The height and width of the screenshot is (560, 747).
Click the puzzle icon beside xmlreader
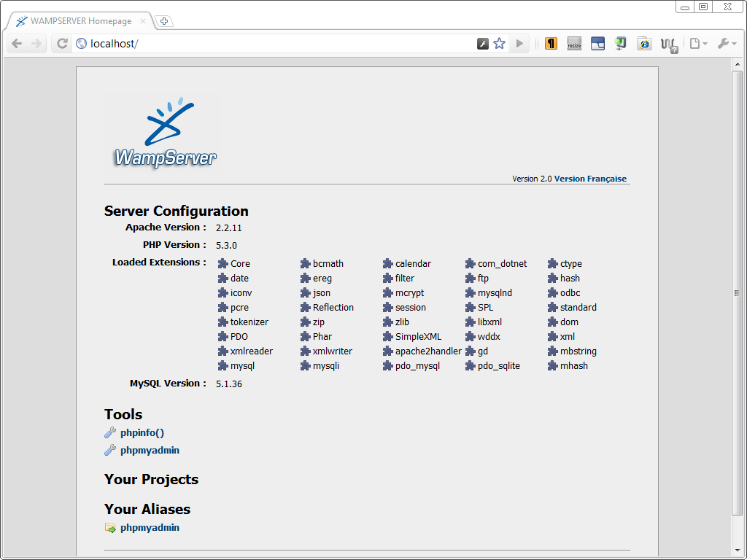pos(222,351)
